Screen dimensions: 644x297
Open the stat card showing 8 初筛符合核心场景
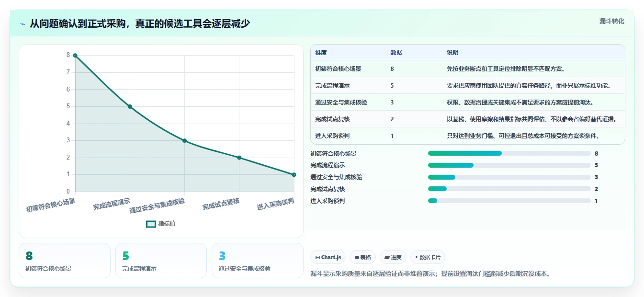[65, 261]
